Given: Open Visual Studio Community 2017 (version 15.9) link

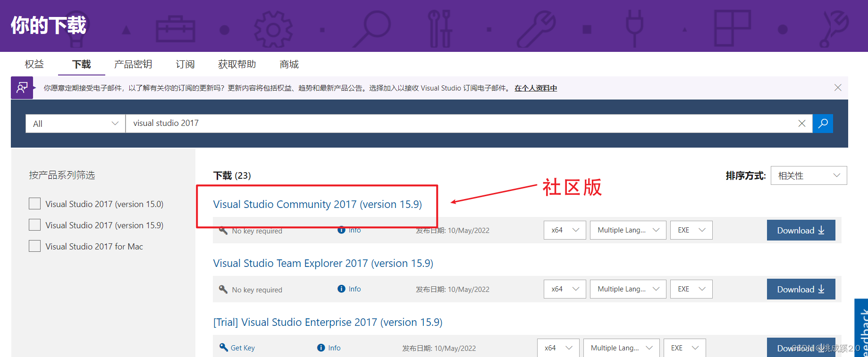Looking at the screenshot, I should click(318, 204).
